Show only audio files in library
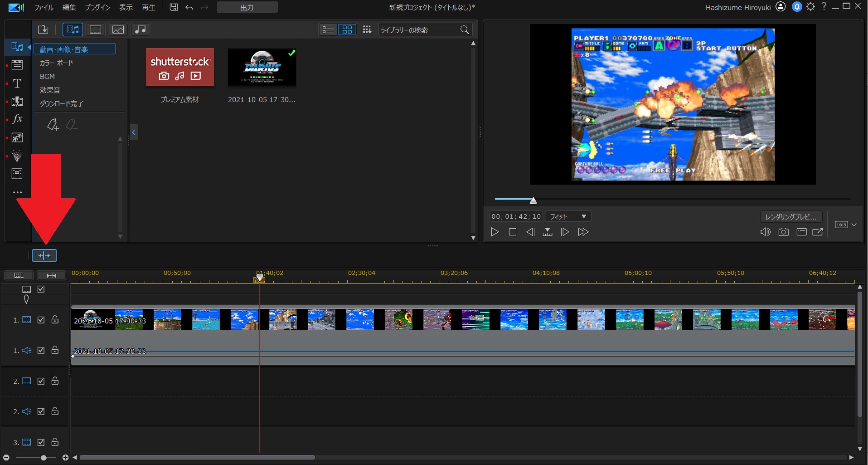This screenshot has width=868, height=465. tap(141, 30)
